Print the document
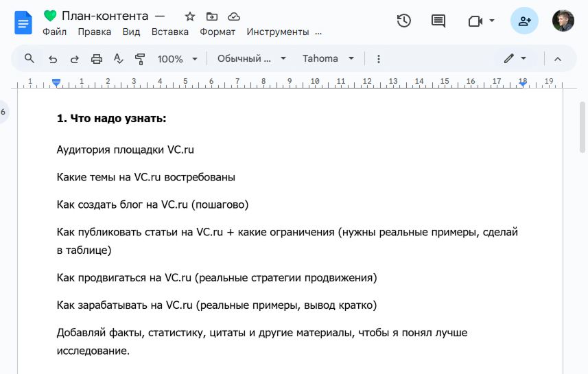 tap(97, 59)
